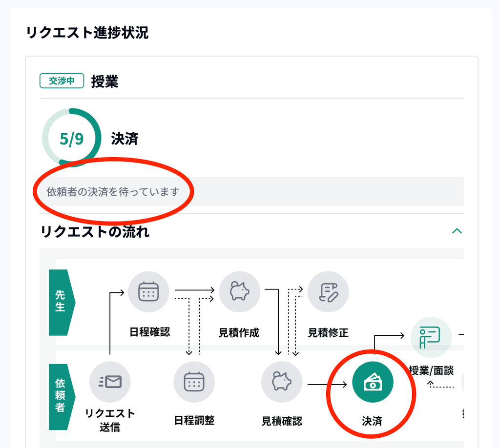
Task: Click the リクエストの流れ heading
Action: (95, 231)
